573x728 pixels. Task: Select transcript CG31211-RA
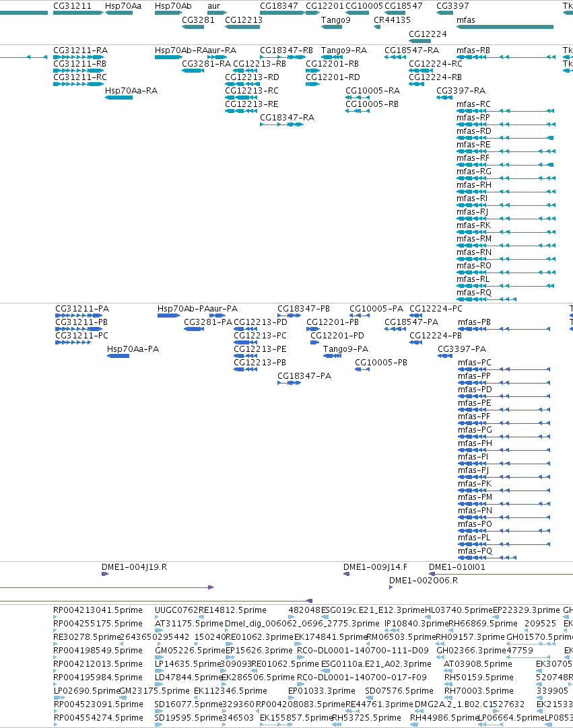click(78, 57)
